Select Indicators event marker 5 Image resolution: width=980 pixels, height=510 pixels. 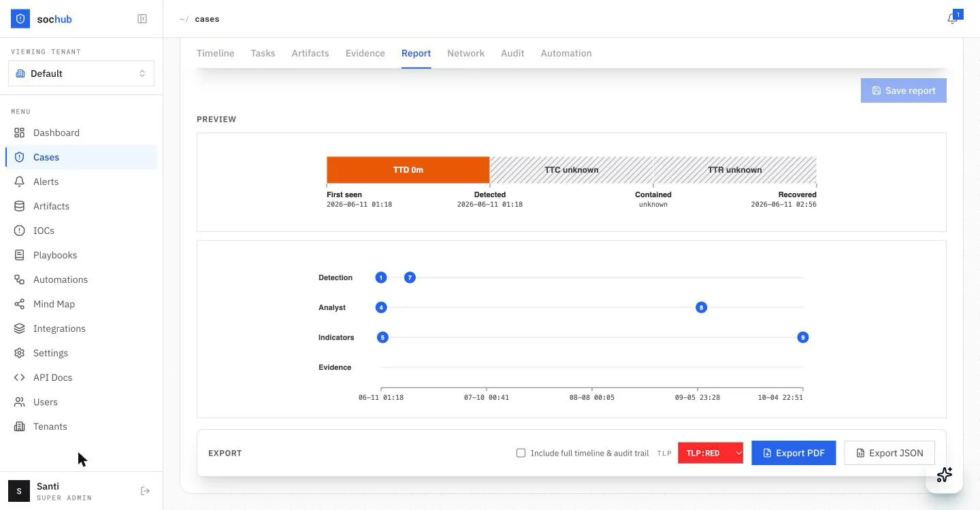(x=382, y=337)
